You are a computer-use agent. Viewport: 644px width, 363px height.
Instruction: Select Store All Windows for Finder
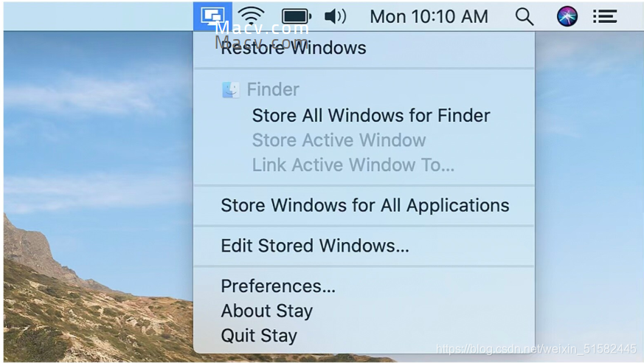364,115
